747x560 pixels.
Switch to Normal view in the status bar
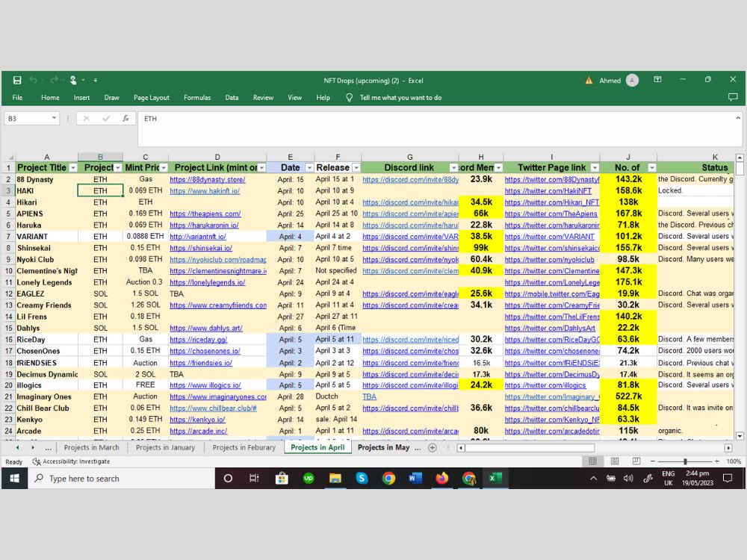[x=592, y=461]
